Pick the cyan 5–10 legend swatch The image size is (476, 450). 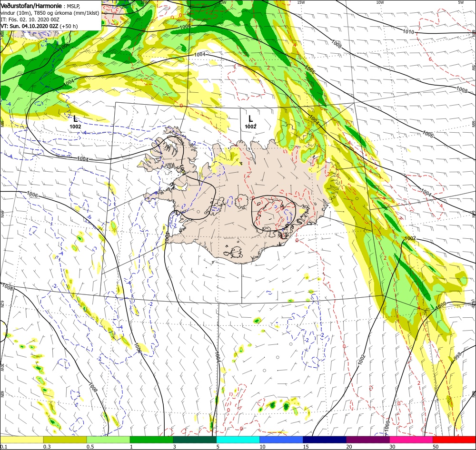point(238,440)
